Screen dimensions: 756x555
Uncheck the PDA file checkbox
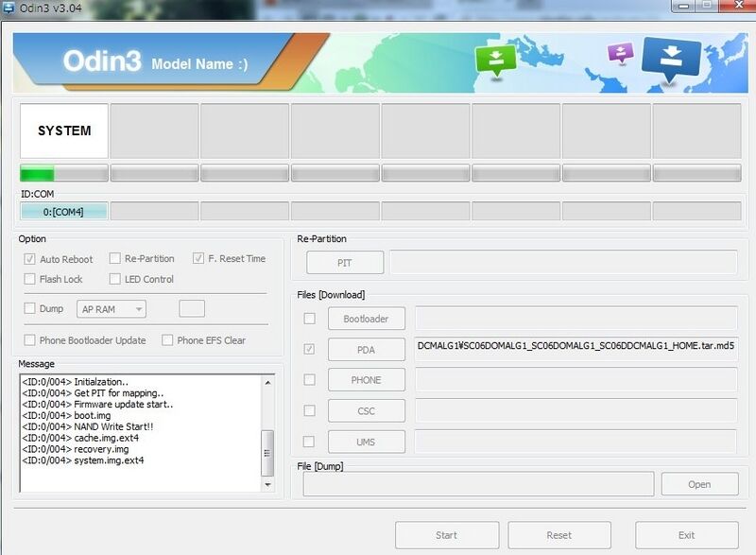click(x=310, y=349)
